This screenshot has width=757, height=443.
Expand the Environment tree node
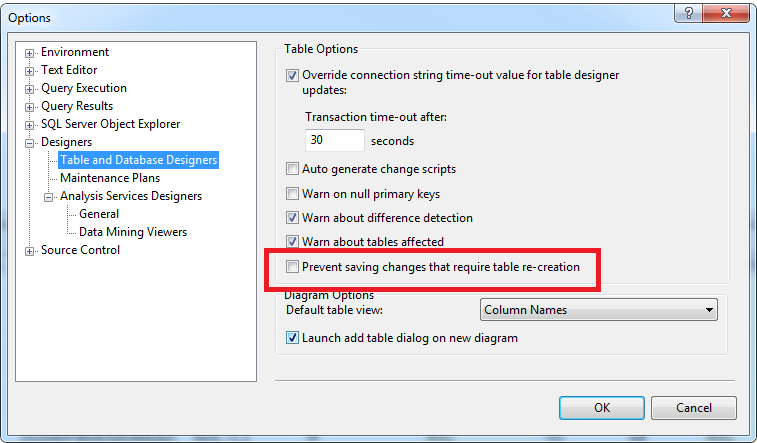click(31, 52)
